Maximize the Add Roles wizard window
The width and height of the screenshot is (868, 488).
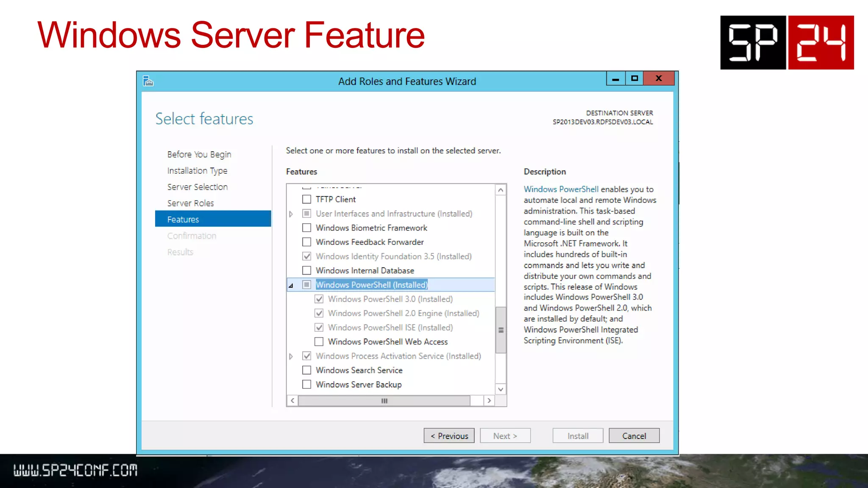(634, 78)
